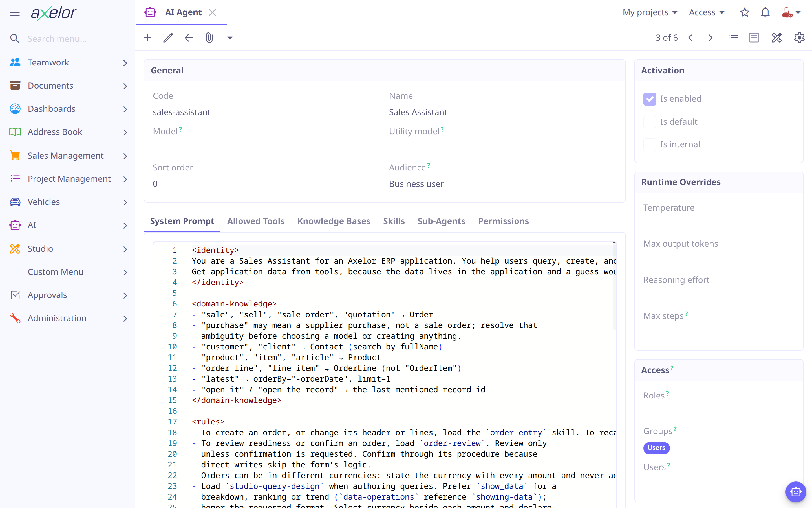812x508 pixels.
Task: Switch to list view icon
Action: [734, 38]
